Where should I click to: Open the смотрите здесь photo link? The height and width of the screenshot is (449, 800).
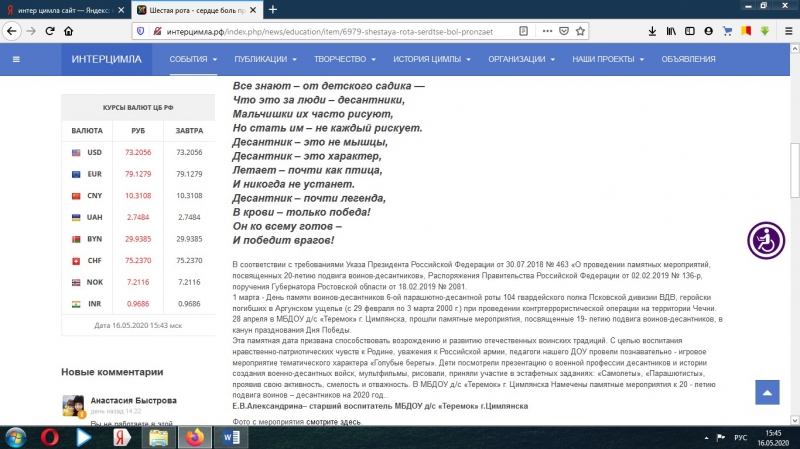[x=333, y=422]
